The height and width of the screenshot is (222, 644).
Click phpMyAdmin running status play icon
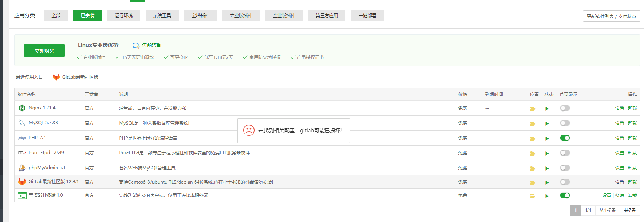pyautogui.click(x=547, y=168)
